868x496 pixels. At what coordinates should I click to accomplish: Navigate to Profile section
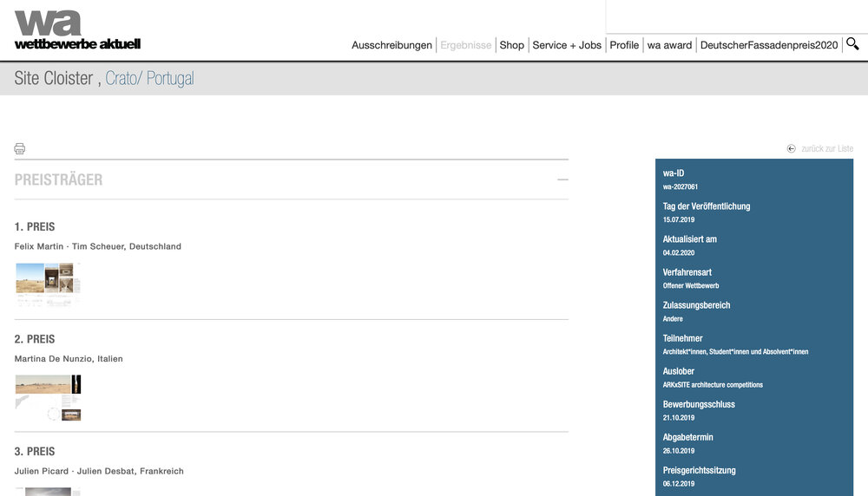coord(623,45)
